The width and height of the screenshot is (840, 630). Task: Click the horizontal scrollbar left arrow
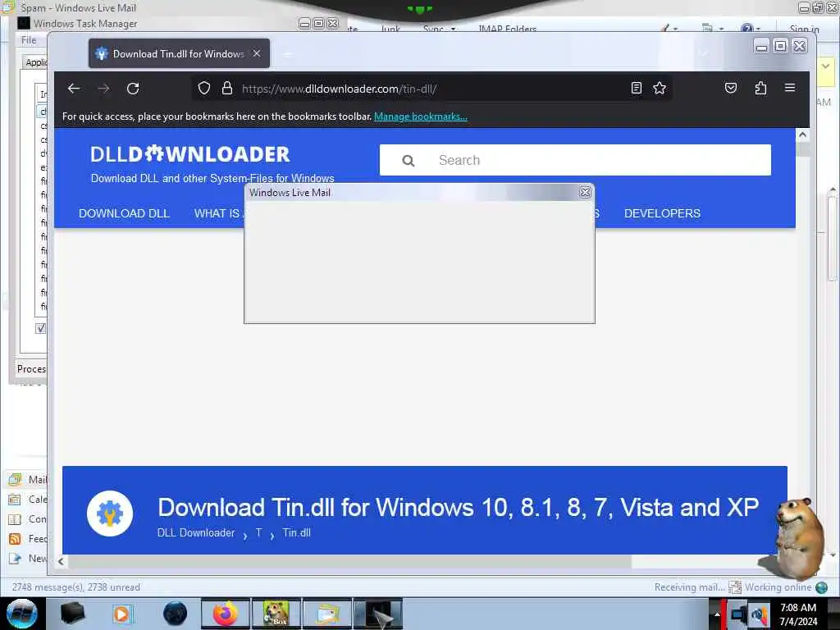(x=61, y=561)
